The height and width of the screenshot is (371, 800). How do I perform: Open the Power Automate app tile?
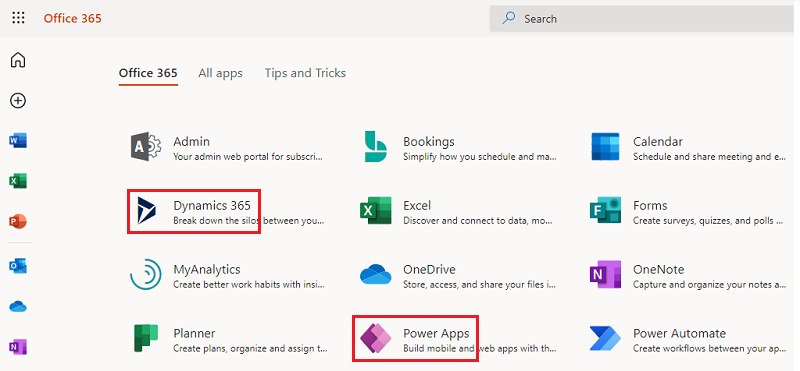tap(689, 339)
